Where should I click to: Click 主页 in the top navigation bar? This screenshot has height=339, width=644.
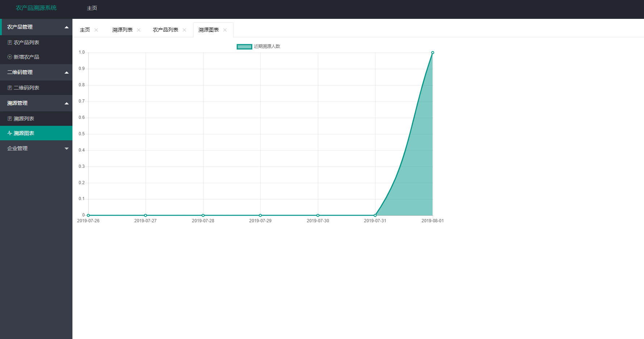92,8
